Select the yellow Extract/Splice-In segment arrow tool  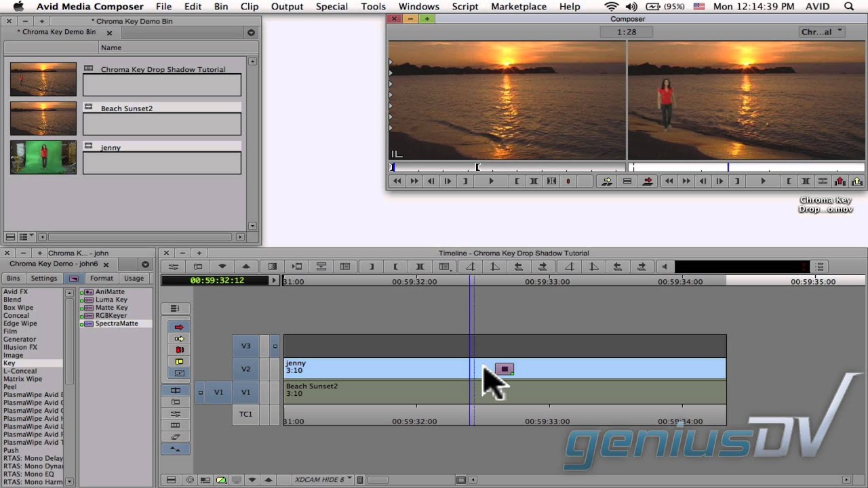coord(179,339)
